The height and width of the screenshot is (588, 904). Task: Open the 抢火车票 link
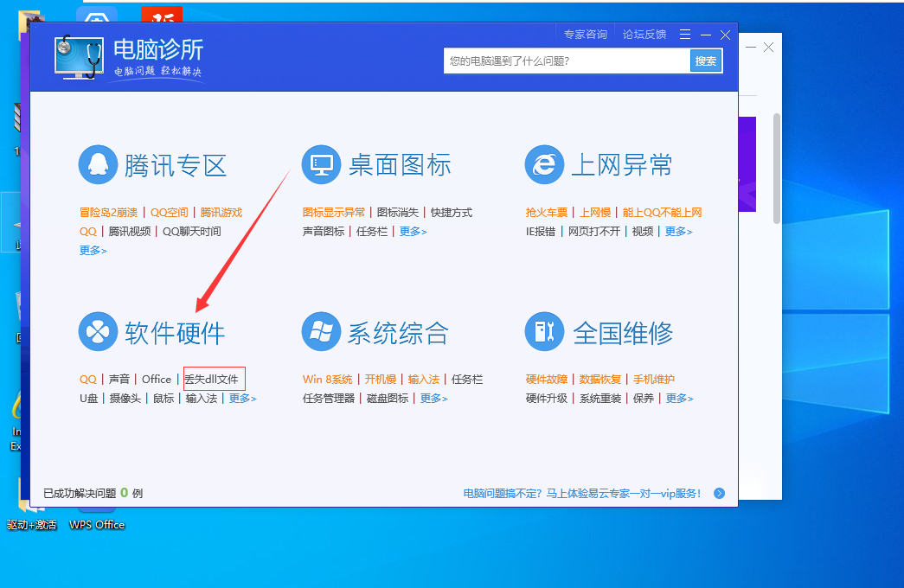click(547, 213)
